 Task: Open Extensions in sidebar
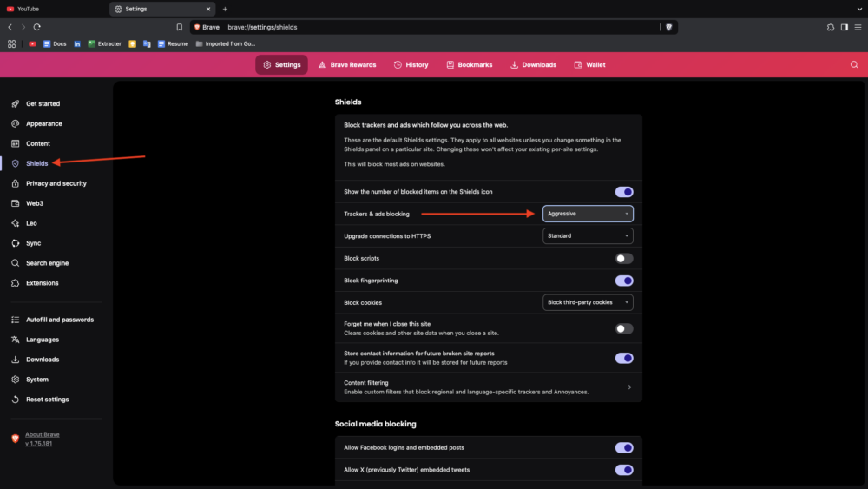tap(36, 283)
